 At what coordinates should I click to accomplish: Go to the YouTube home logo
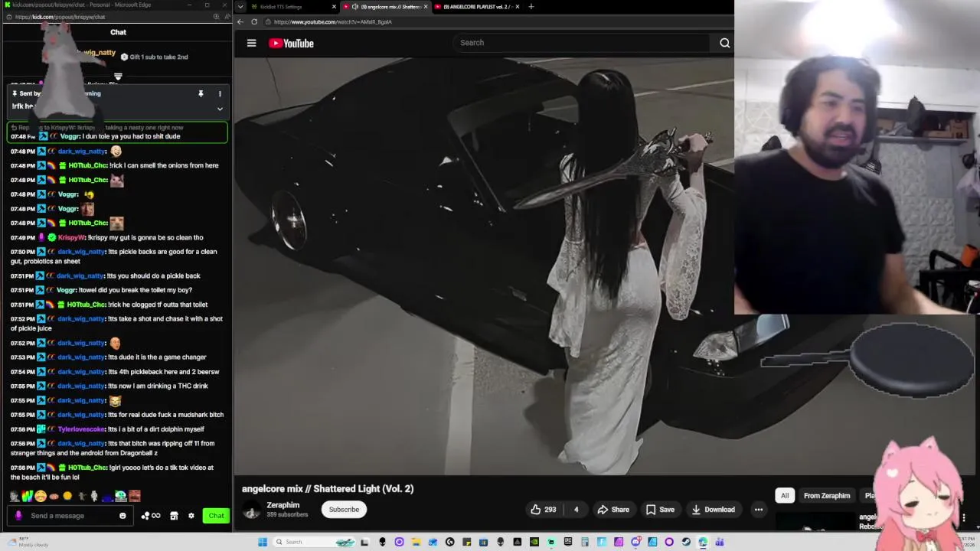[291, 44]
